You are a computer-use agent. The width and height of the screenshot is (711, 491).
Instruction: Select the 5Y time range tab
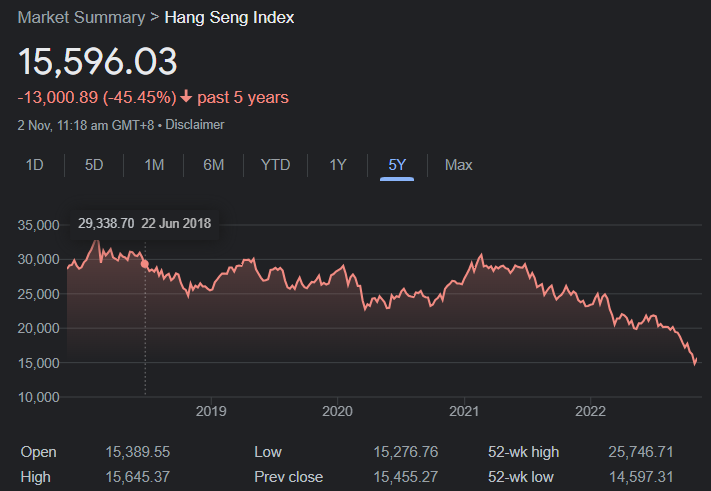[397, 165]
